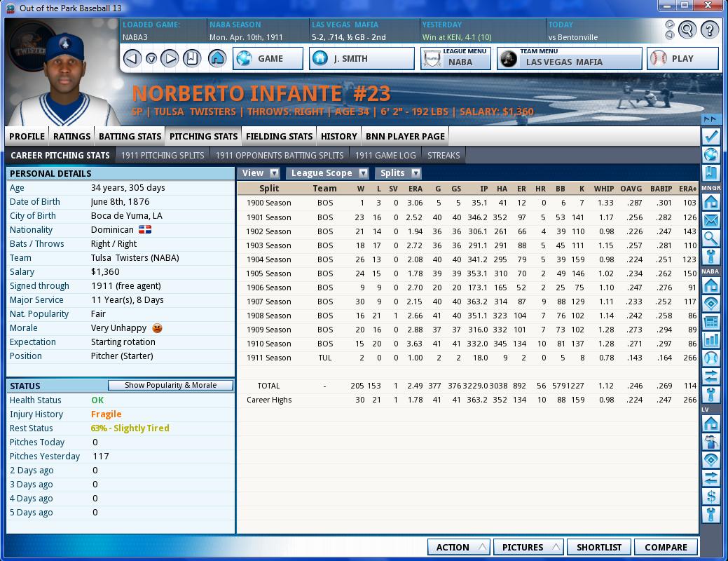Open the Splits dropdown
The image size is (728, 561).
pos(399,173)
